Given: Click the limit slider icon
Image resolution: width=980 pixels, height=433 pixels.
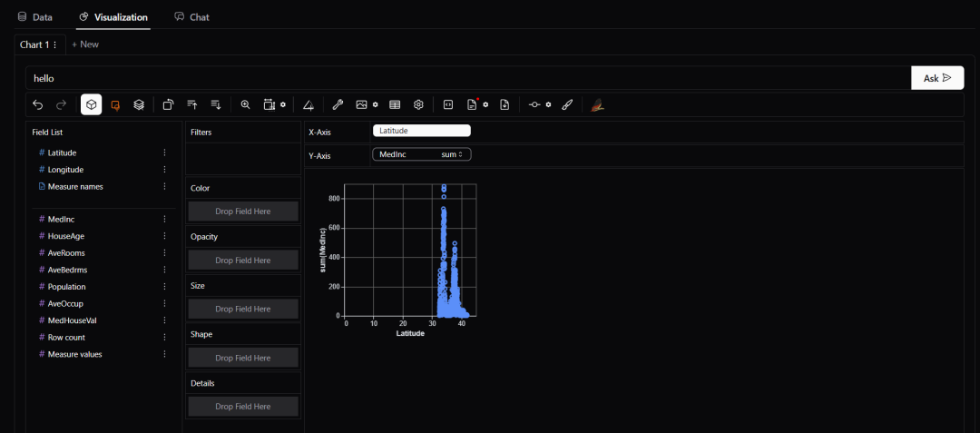Looking at the screenshot, I should click(534, 105).
